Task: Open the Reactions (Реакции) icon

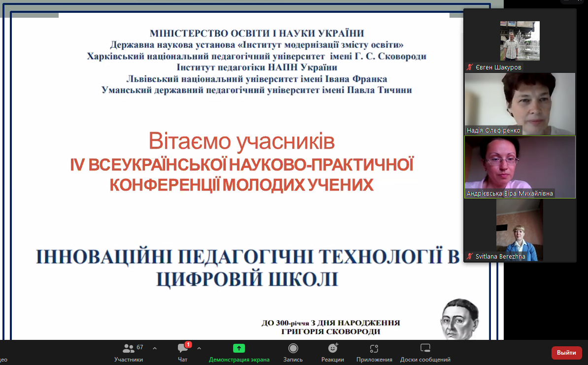Action: 333,348
